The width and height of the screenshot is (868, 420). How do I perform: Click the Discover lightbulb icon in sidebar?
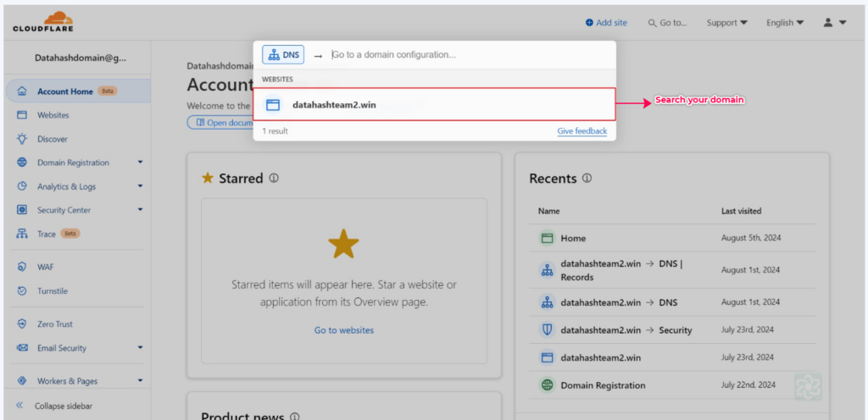(x=22, y=139)
